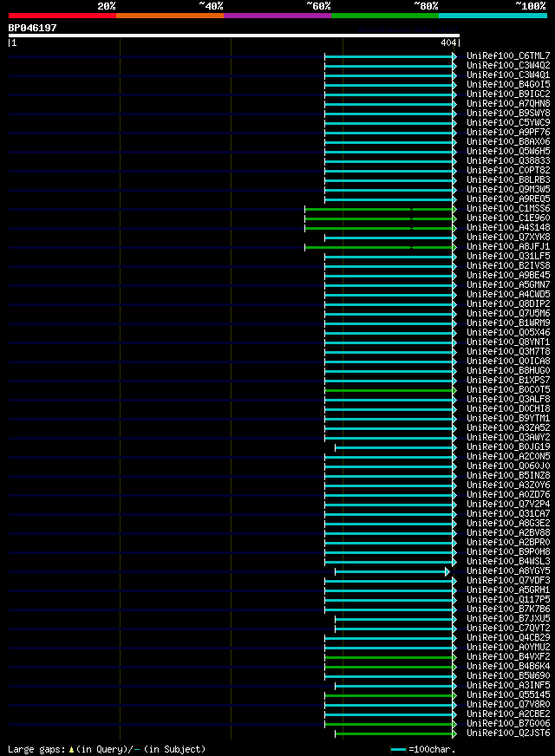555x756 pixels.
Task: Select hit label UniRef100_A8JFJ1
Action: coord(508,247)
